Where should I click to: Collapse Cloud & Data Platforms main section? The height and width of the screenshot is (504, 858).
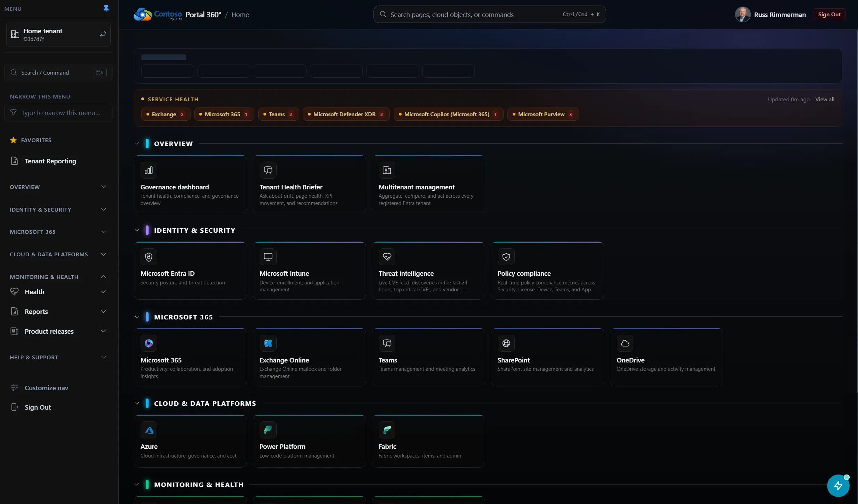pyautogui.click(x=137, y=403)
